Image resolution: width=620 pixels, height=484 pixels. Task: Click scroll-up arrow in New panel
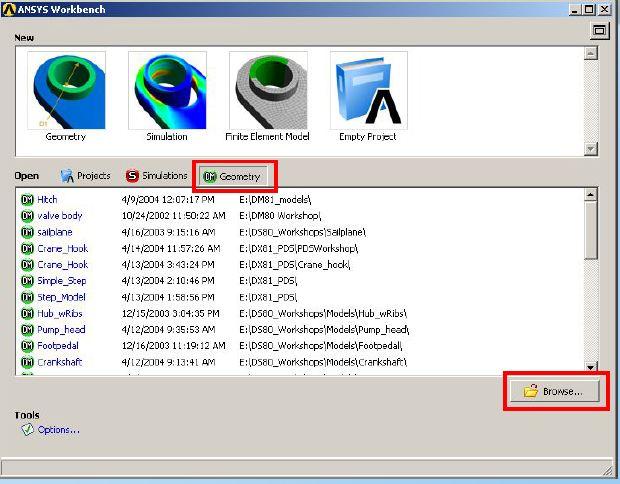[591, 53]
